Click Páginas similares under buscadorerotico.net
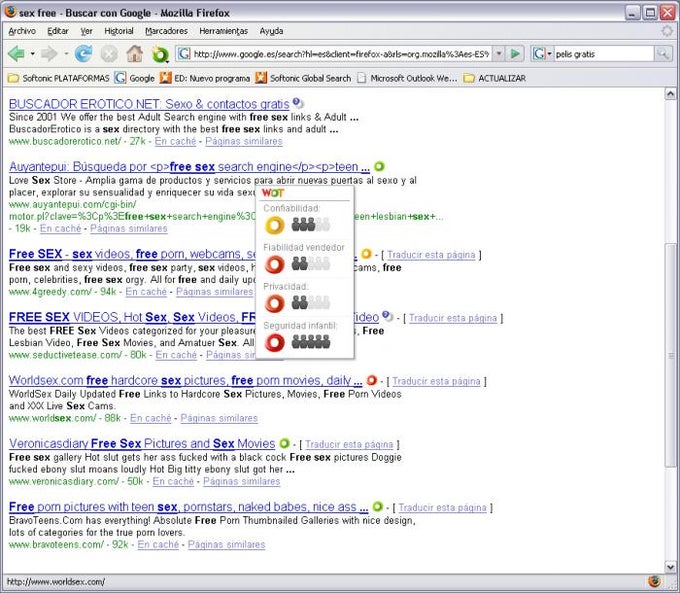The height and width of the screenshot is (593, 680). coord(244,141)
